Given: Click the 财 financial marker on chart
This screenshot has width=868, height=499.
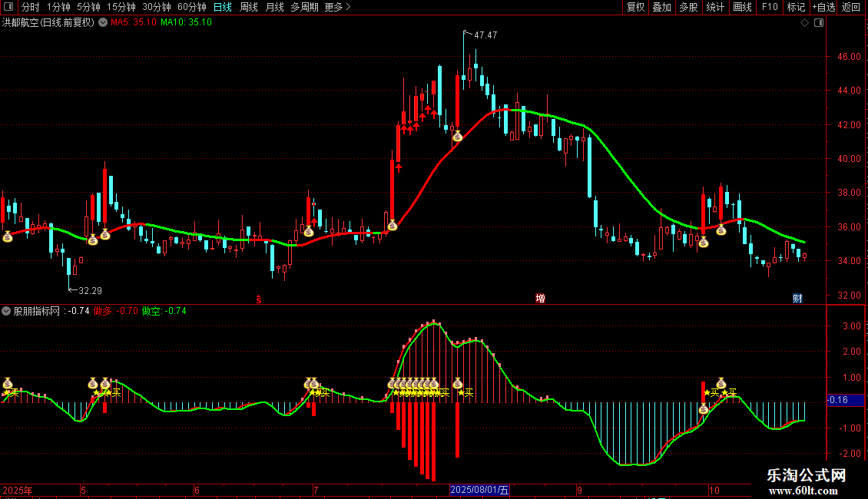Looking at the screenshot, I should (x=797, y=298).
